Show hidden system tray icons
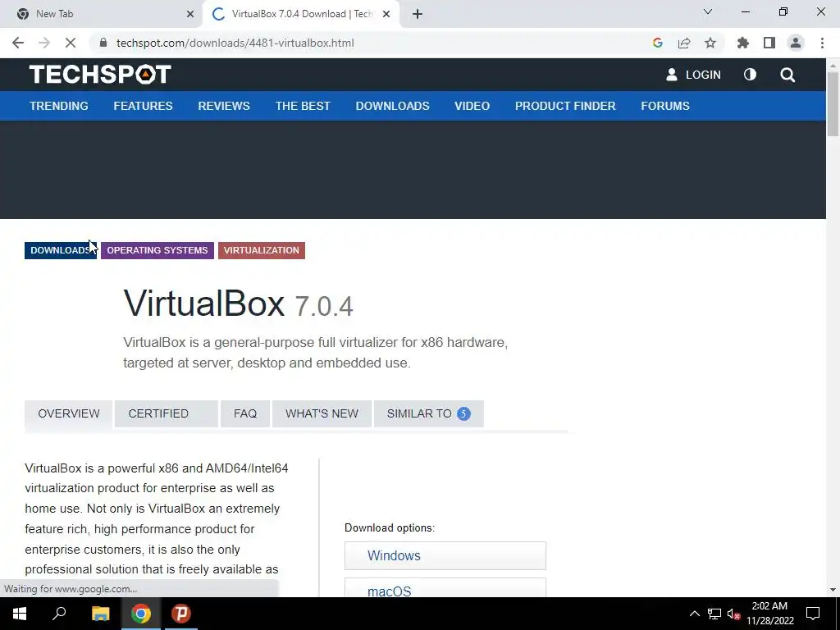This screenshot has width=840, height=630. (694, 614)
